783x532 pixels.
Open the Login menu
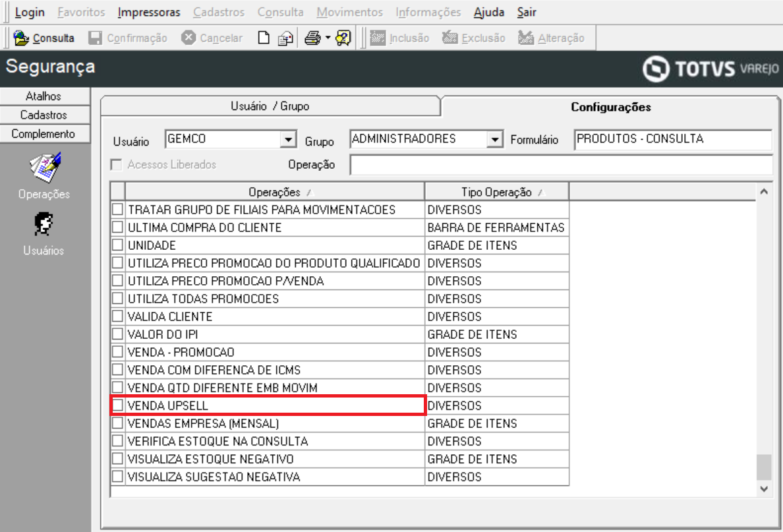tap(30, 12)
